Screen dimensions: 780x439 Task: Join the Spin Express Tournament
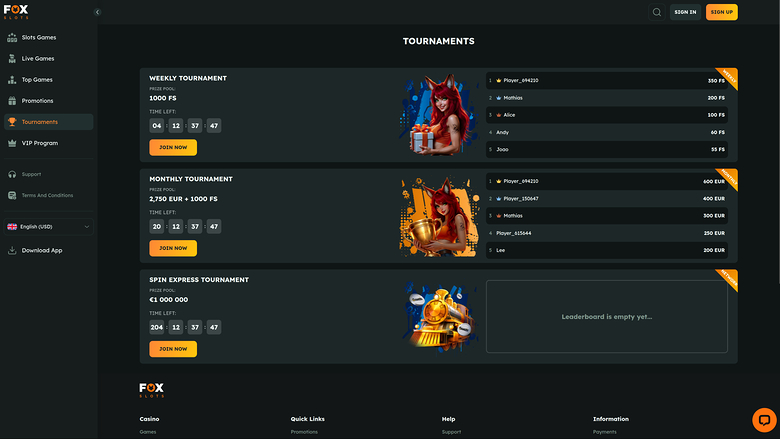click(173, 349)
